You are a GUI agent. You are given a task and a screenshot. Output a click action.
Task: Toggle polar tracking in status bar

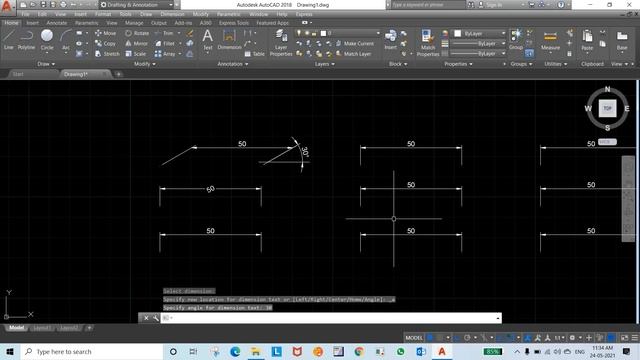click(467, 338)
